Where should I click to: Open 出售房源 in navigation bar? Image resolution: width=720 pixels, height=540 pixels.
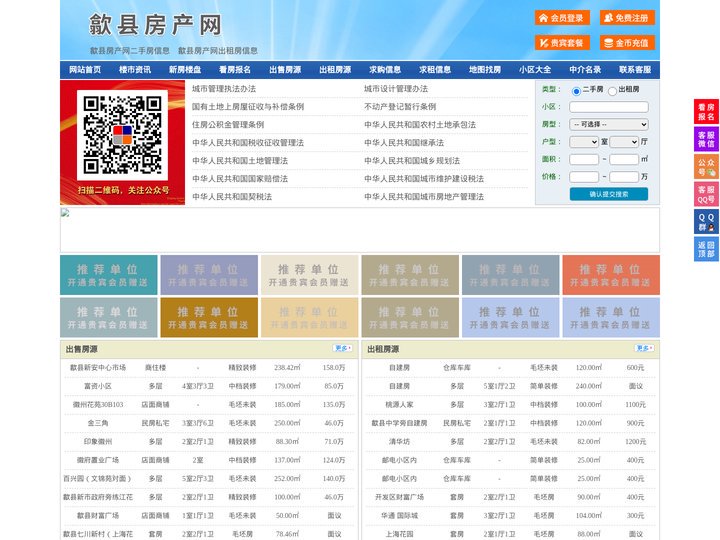(285, 70)
